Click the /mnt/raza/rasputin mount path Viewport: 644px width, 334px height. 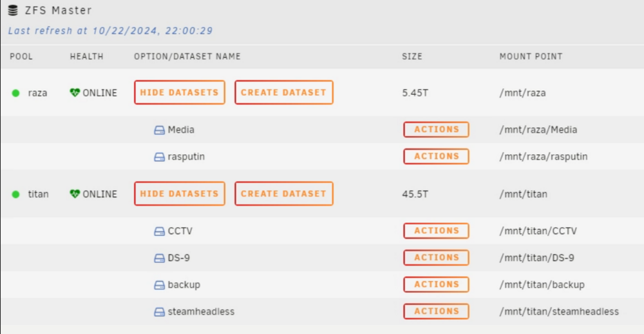click(x=544, y=157)
